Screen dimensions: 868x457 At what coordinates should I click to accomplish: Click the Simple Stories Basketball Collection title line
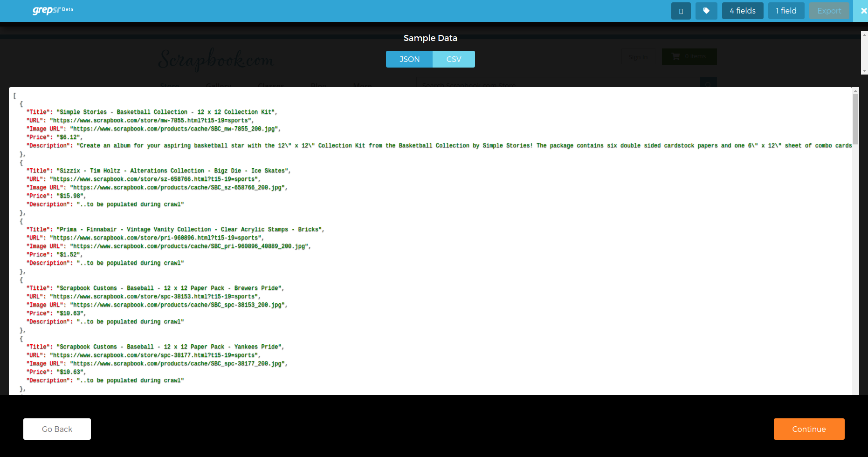(152, 112)
